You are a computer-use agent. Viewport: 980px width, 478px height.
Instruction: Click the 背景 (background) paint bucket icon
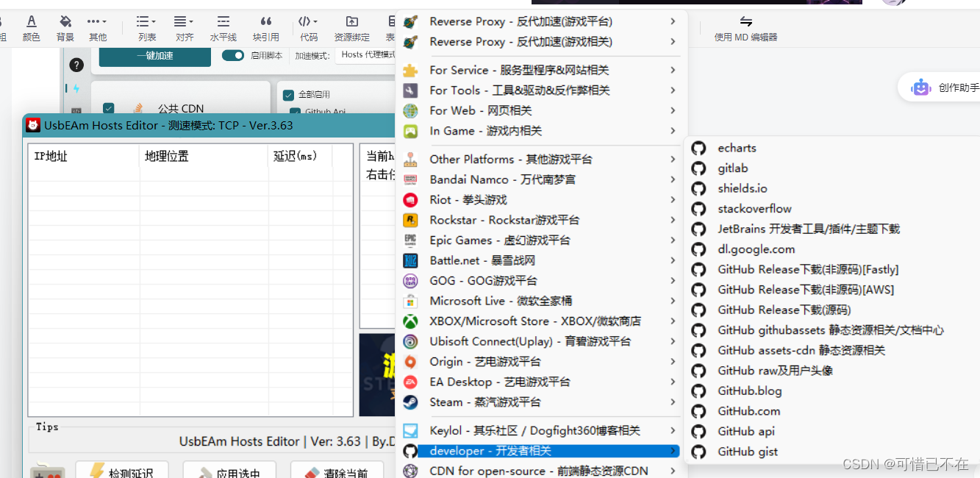(x=65, y=22)
